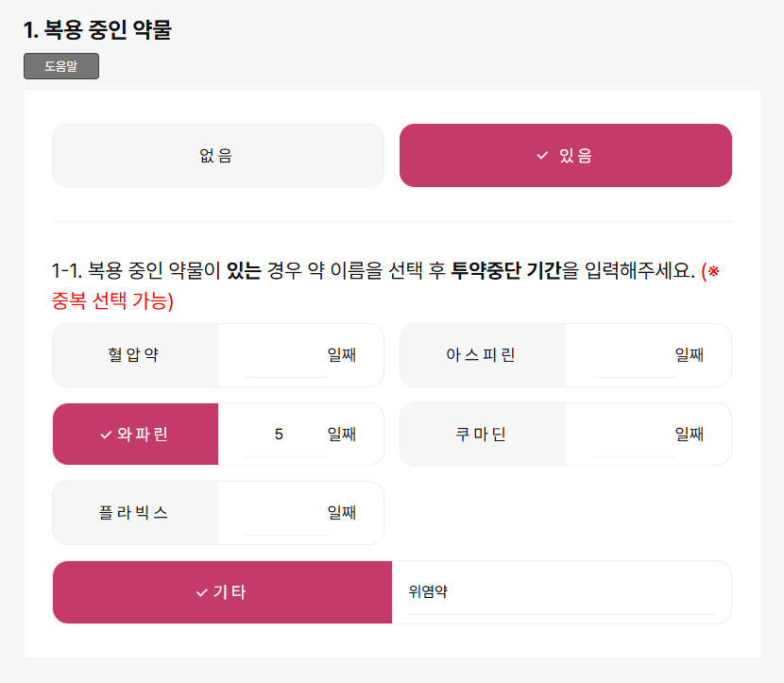784x683 pixels.
Task: Click the checkmark icon on 있음
Action: (542, 156)
